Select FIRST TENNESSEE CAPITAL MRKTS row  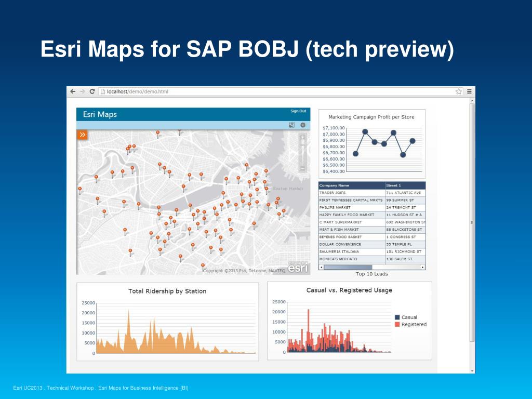coord(372,200)
